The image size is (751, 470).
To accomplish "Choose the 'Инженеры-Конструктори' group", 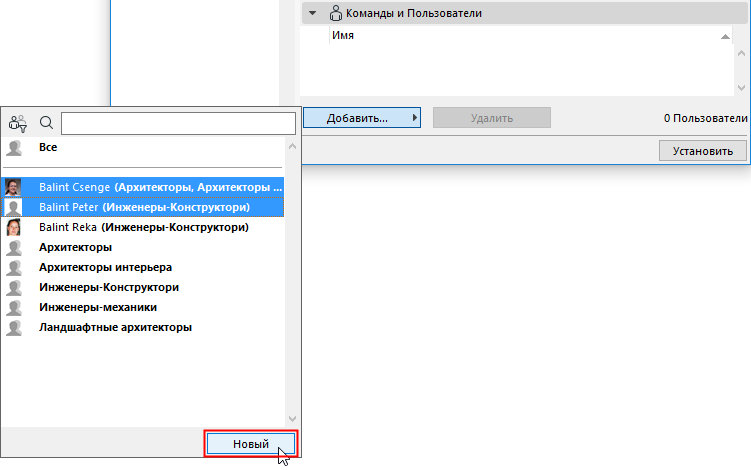I will point(142,287).
